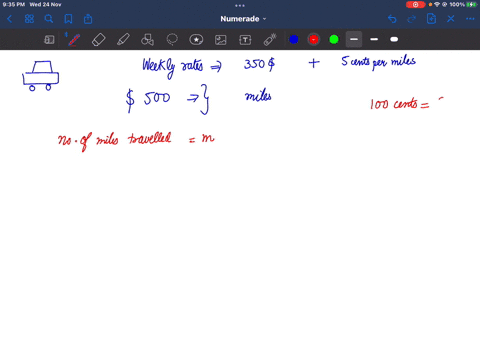Select the Eraser tool

point(99,40)
